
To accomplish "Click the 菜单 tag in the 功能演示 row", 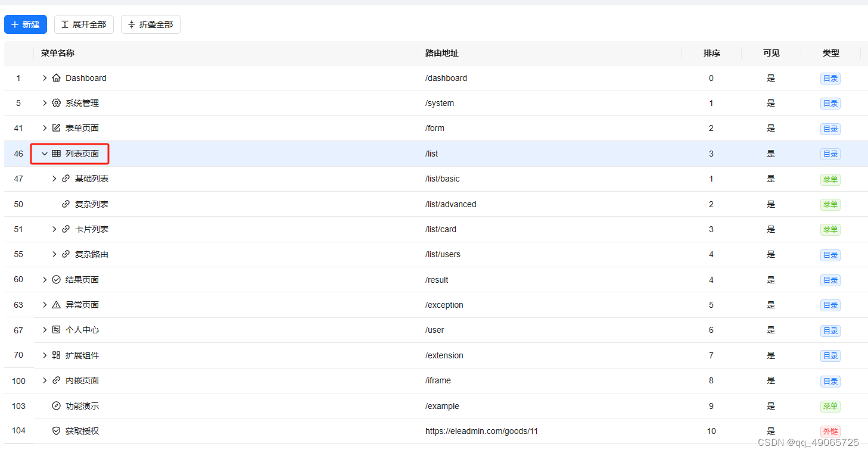I will pos(830,407).
